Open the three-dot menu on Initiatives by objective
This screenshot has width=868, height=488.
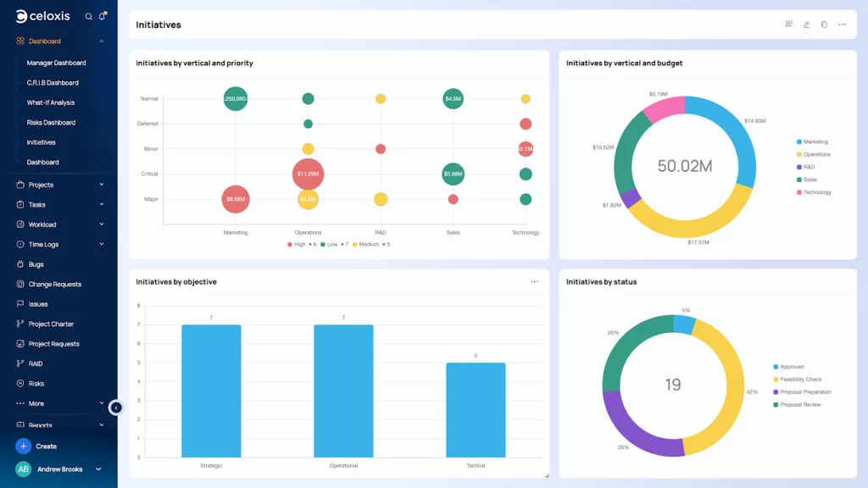(x=535, y=281)
